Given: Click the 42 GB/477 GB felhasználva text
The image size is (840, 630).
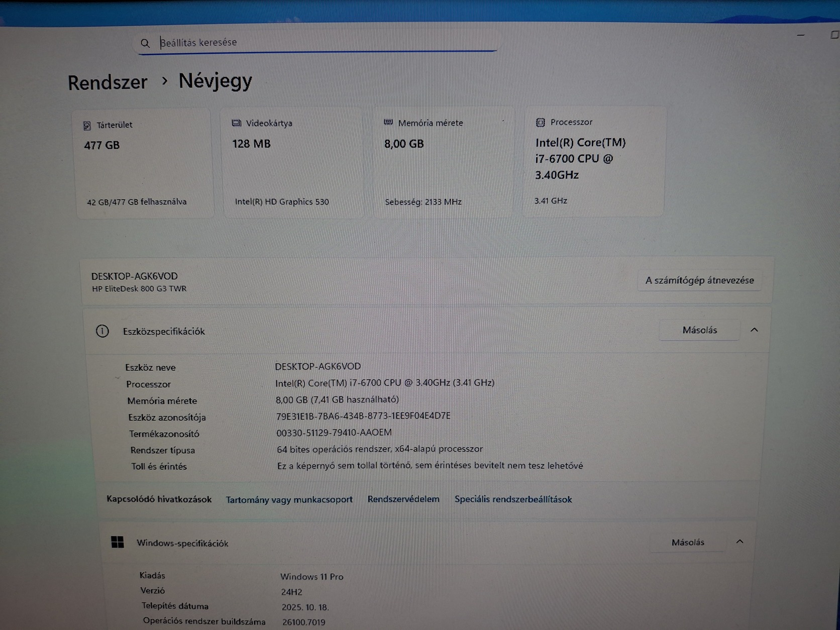Looking at the screenshot, I should click(x=137, y=202).
